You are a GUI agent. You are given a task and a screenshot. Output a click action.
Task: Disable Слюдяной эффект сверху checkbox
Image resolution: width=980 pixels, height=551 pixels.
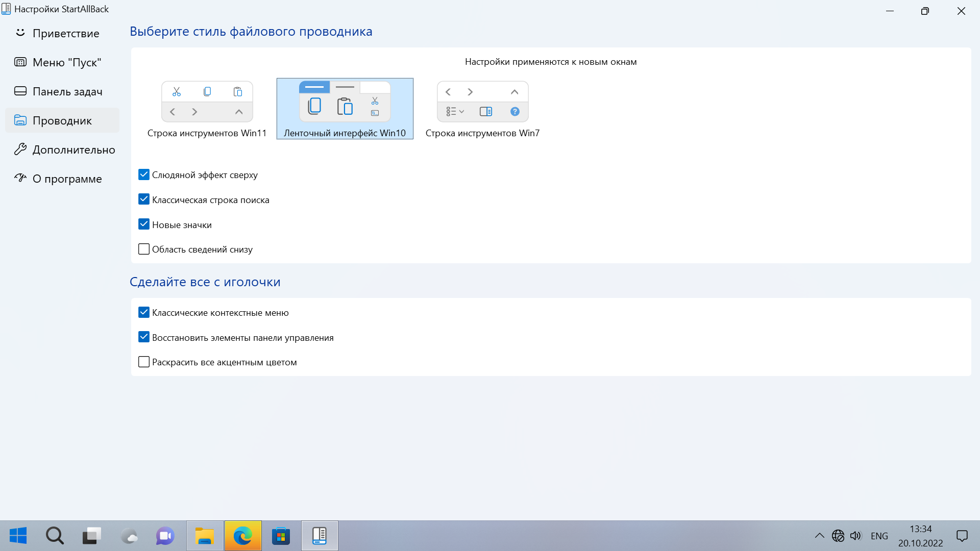pos(144,175)
